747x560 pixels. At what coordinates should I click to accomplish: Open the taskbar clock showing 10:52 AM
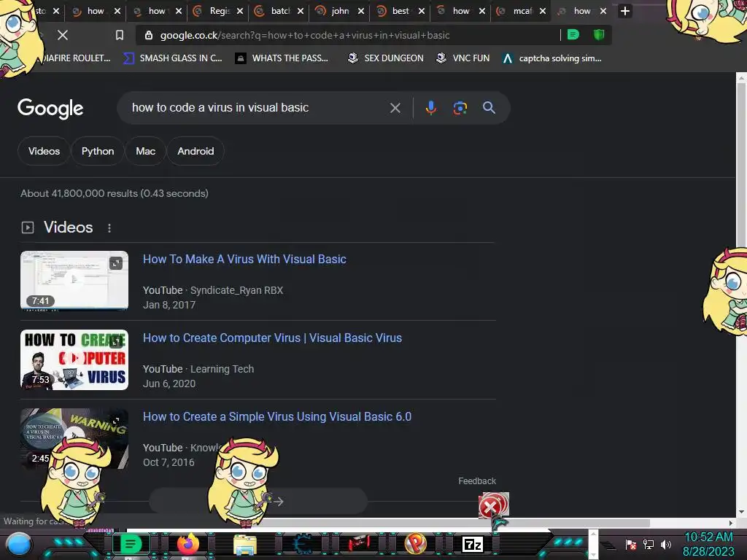tap(708, 544)
